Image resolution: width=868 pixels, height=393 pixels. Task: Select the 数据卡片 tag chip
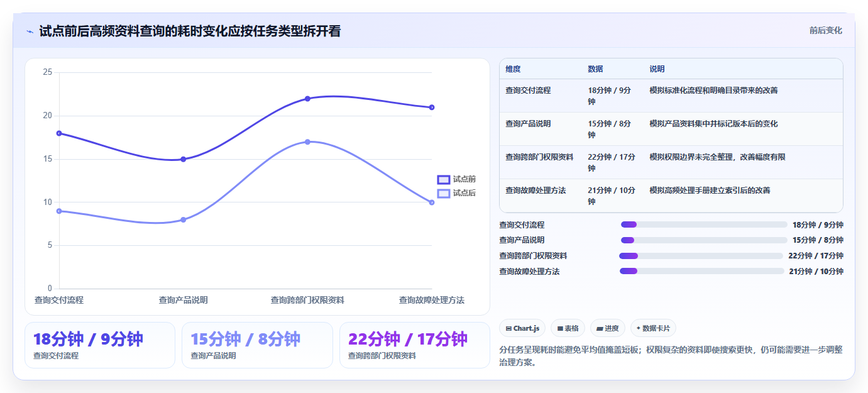[x=653, y=328]
